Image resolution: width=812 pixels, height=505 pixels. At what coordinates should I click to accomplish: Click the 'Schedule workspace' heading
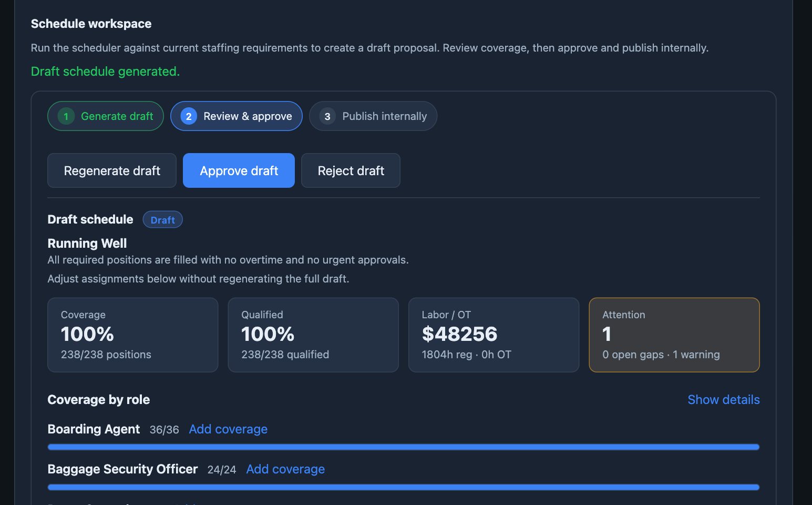pyautogui.click(x=91, y=24)
